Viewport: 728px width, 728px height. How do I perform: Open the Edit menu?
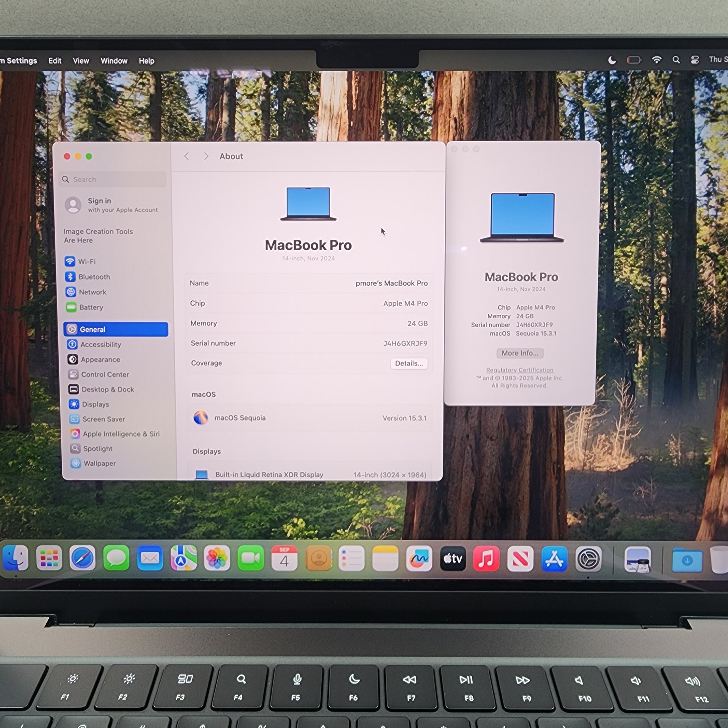pos(55,61)
